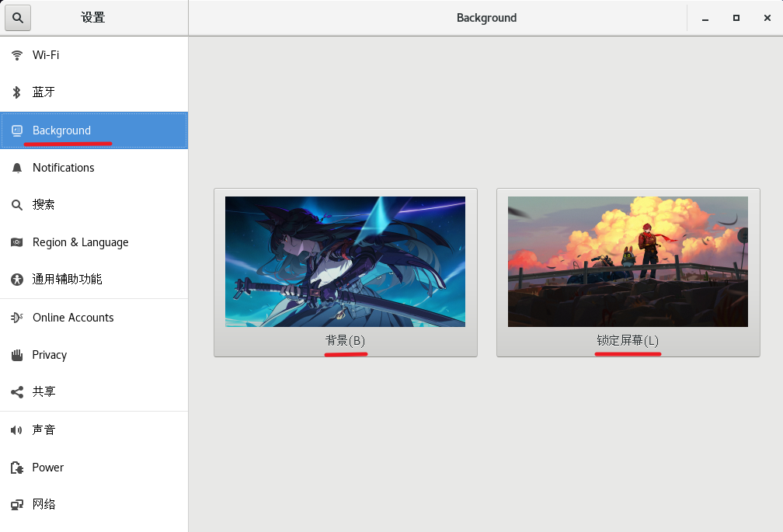Open Region & Language settings
Viewport: 783px width, 532px height.
click(94, 242)
